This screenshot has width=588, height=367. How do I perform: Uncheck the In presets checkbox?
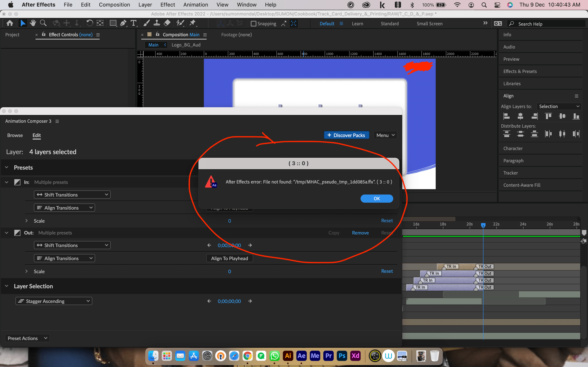pos(17,182)
